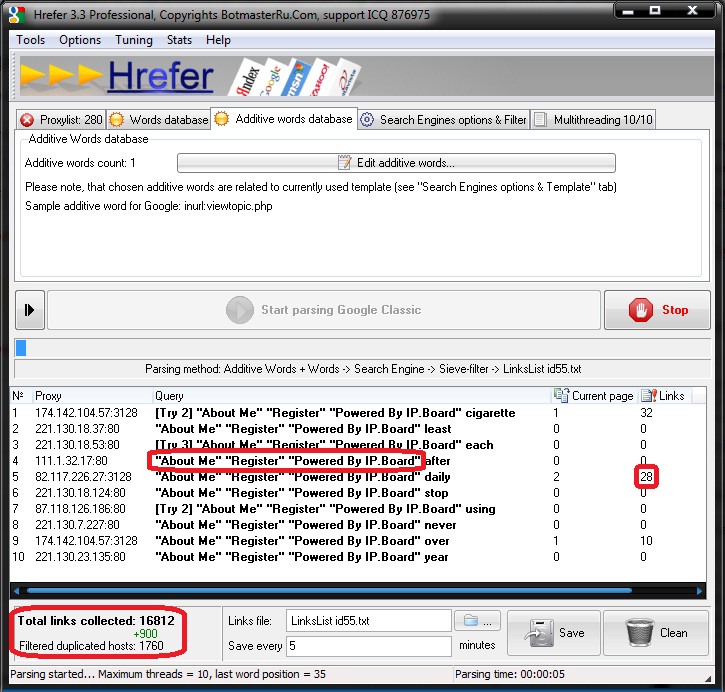725x692 pixels.
Task: Click the Total links collected: 16812 text
Action: 96,620
